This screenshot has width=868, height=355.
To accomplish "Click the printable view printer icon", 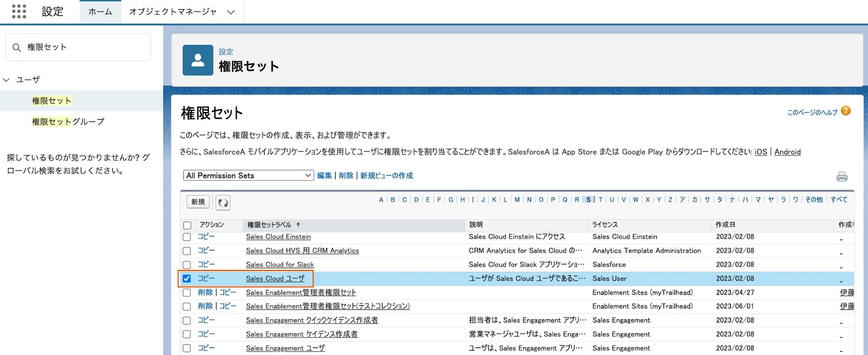I will [x=842, y=177].
